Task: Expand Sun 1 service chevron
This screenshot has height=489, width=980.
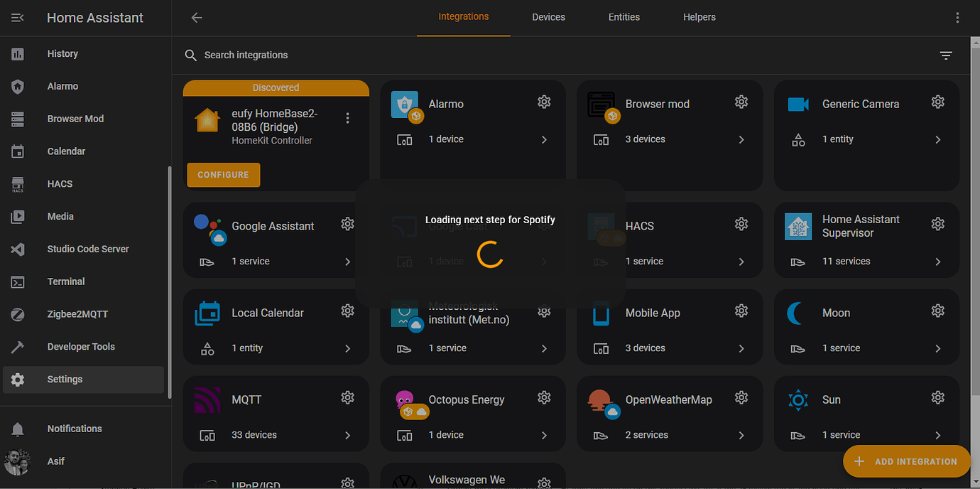Action: [938, 435]
